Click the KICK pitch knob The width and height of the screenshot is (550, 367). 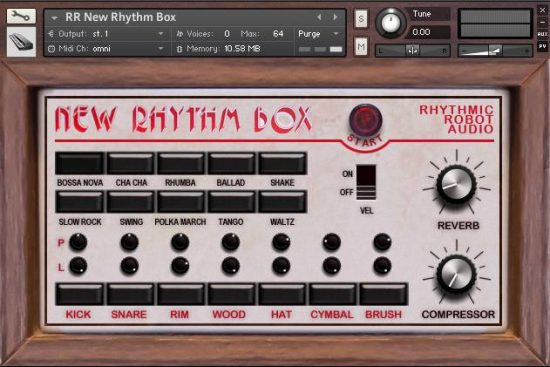(x=78, y=242)
